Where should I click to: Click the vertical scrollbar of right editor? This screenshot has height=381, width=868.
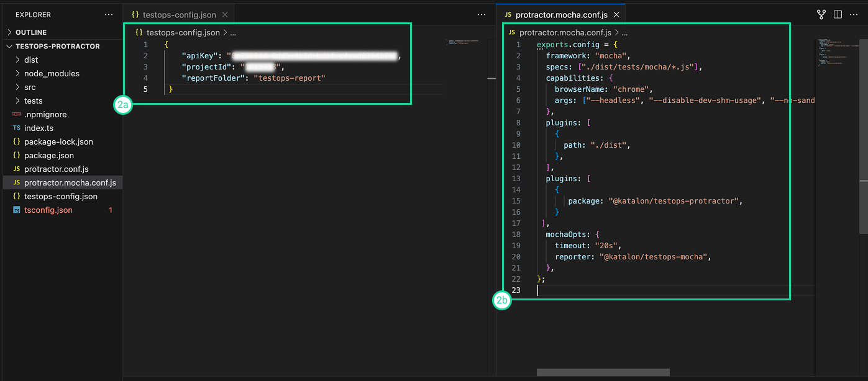(x=863, y=137)
